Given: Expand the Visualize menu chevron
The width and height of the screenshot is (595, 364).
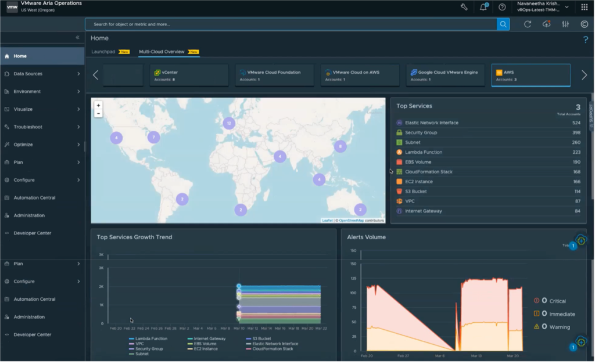Looking at the screenshot, I should click(78, 110).
